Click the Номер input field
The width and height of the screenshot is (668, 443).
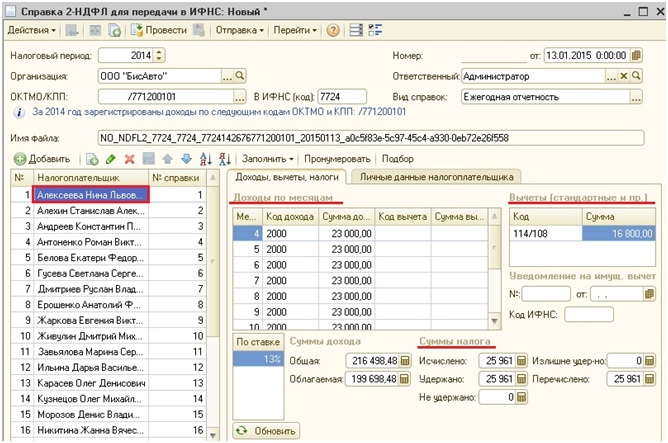[x=494, y=55]
